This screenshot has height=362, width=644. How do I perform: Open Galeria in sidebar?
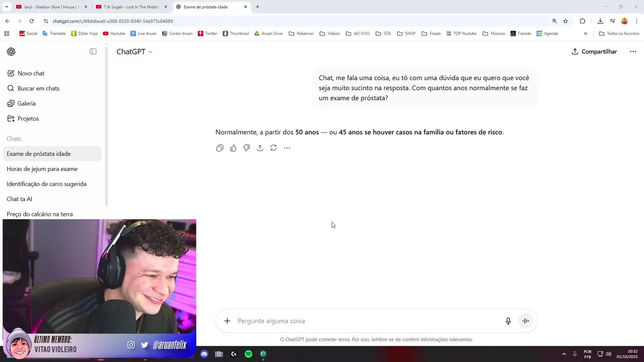pyautogui.click(x=52, y=104)
